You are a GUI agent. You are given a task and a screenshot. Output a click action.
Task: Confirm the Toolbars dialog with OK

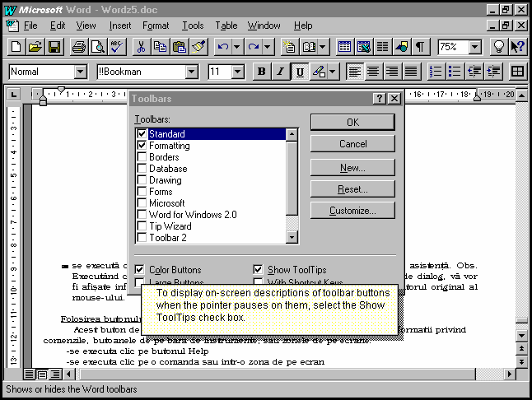[352, 122]
